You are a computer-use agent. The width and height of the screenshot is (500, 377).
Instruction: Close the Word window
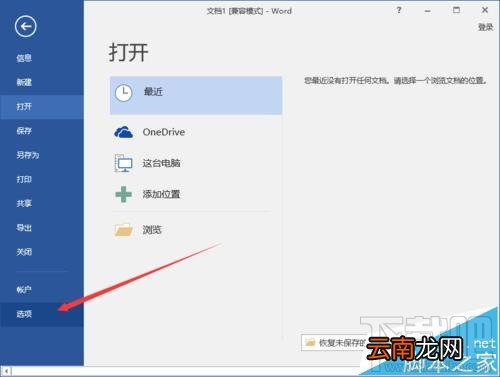click(485, 10)
